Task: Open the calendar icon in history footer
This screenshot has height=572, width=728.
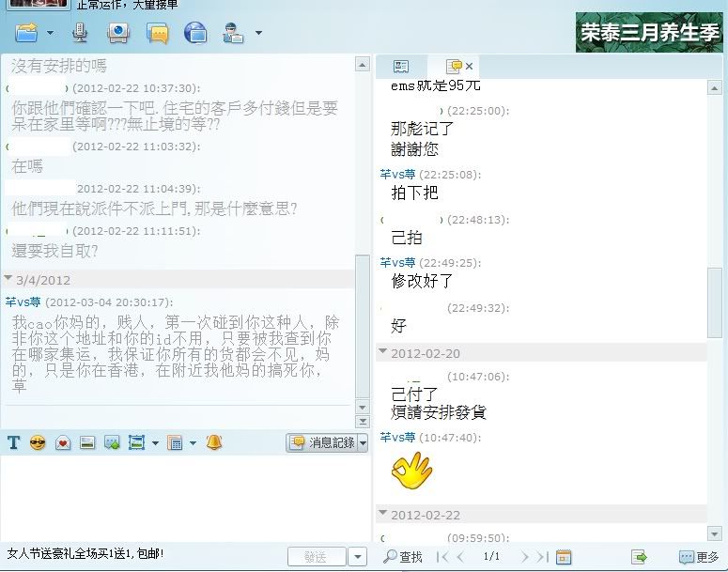Action: 564,557
